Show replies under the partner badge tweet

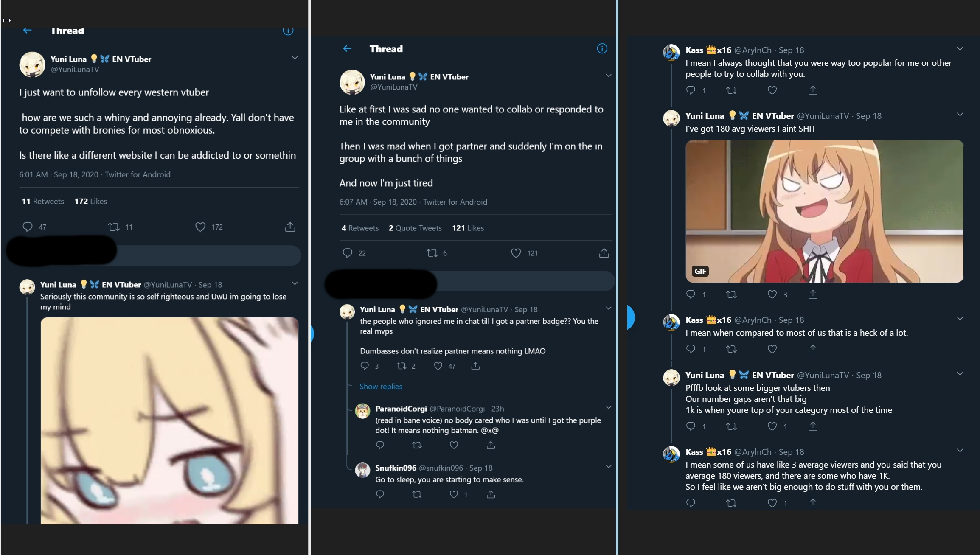381,386
